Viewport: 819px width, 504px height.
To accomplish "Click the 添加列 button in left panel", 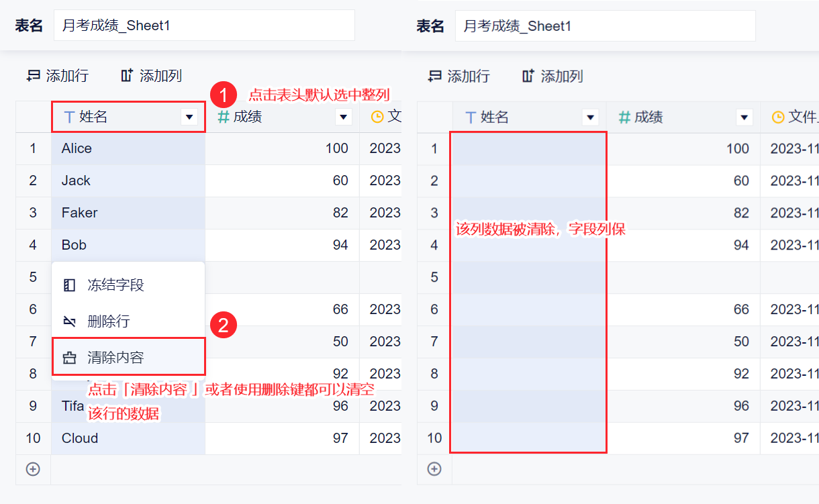I will coord(160,76).
